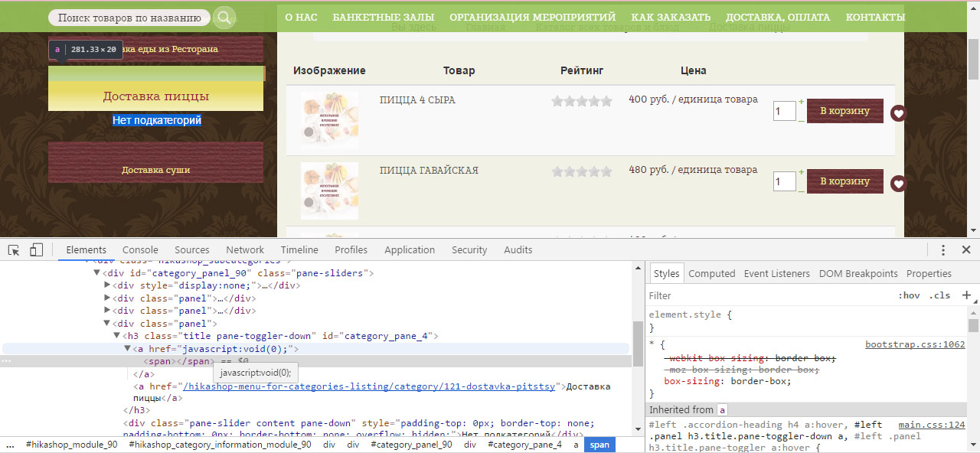
Task: Increase quantity for ПИЦЦА ГАВАЙСКАЯ
Action: coord(802,172)
